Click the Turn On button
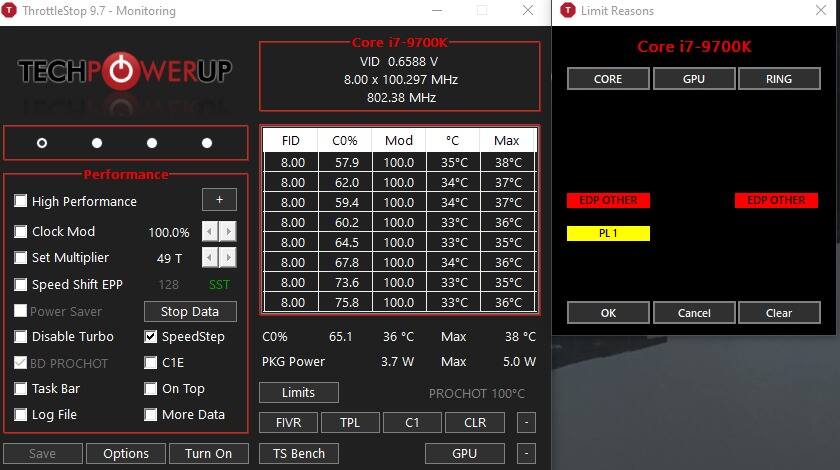The width and height of the screenshot is (840, 470). [209, 453]
